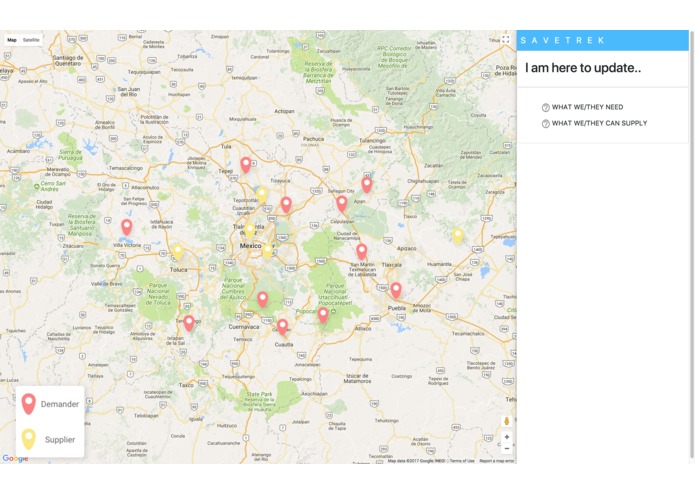Click Report a map error link
The image size is (695, 494).
[x=496, y=461]
